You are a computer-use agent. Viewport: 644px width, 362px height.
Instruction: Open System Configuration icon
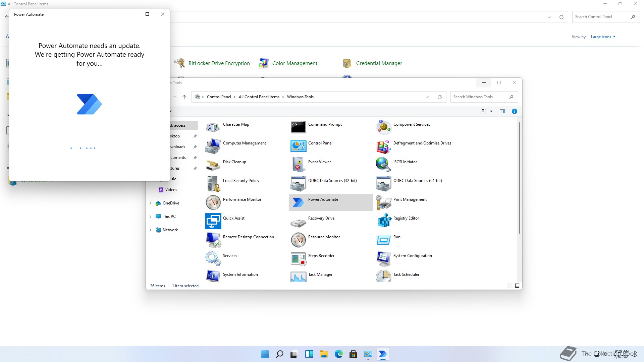(383, 259)
